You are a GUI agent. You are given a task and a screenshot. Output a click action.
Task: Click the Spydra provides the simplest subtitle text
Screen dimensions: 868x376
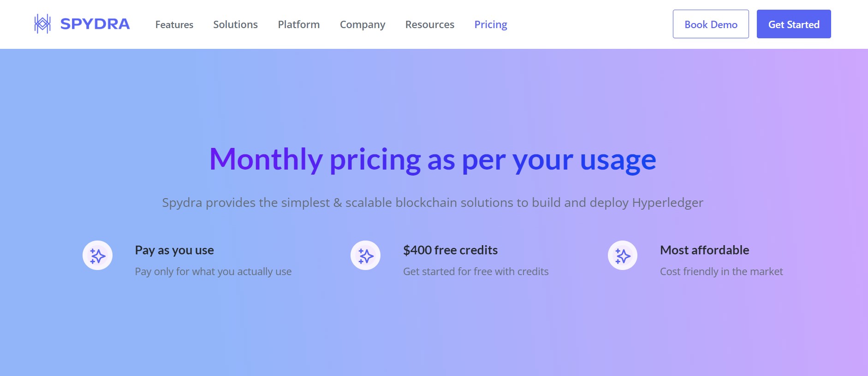click(433, 203)
